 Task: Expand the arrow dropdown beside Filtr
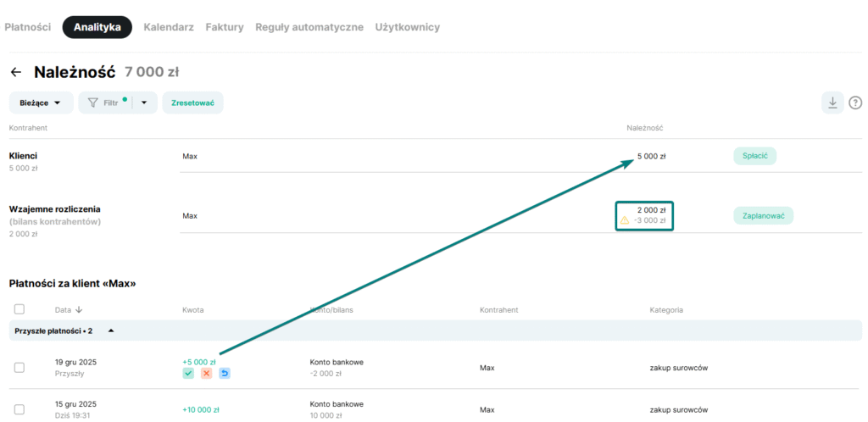click(x=144, y=103)
